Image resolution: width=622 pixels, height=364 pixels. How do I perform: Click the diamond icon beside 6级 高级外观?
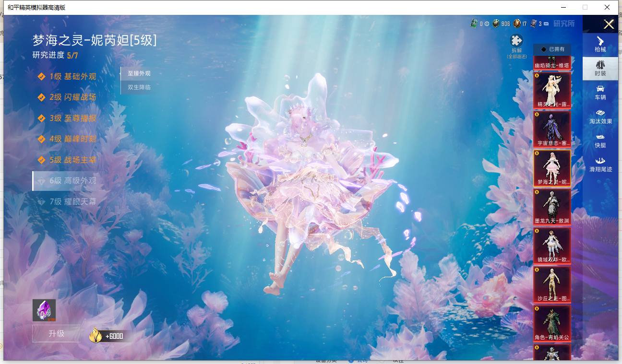pyautogui.click(x=42, y=180)
